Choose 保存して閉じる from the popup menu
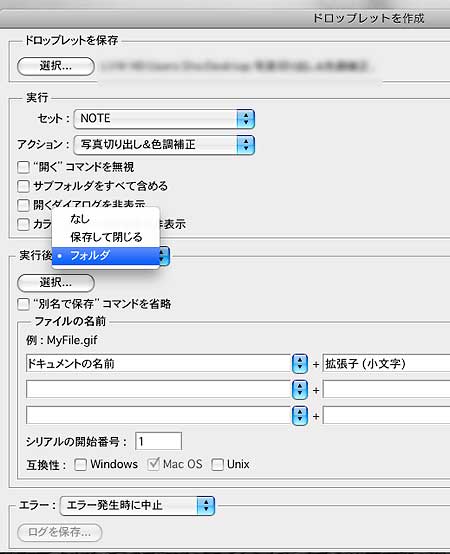Screen dimensions: 450x554 [x=106, y=237]
